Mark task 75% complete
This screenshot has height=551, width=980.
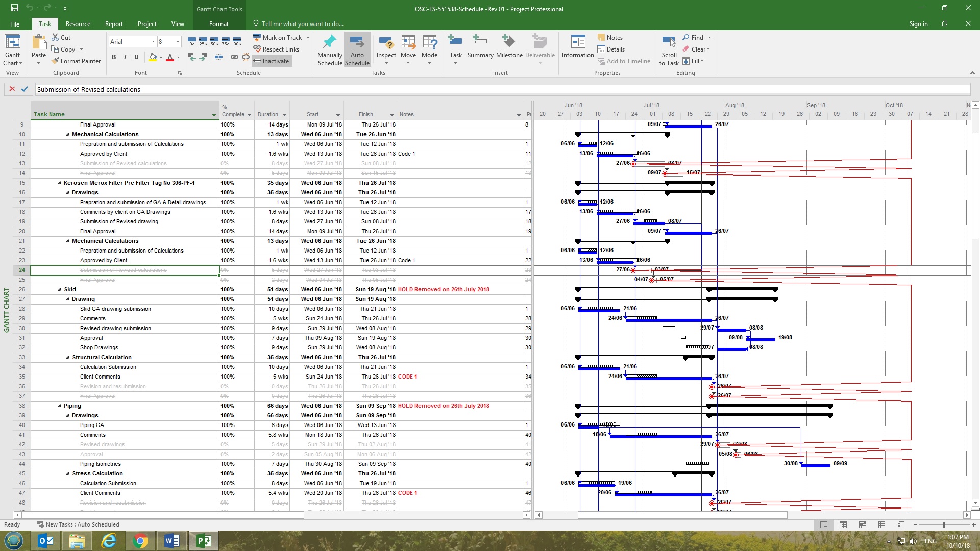[226, 41]
